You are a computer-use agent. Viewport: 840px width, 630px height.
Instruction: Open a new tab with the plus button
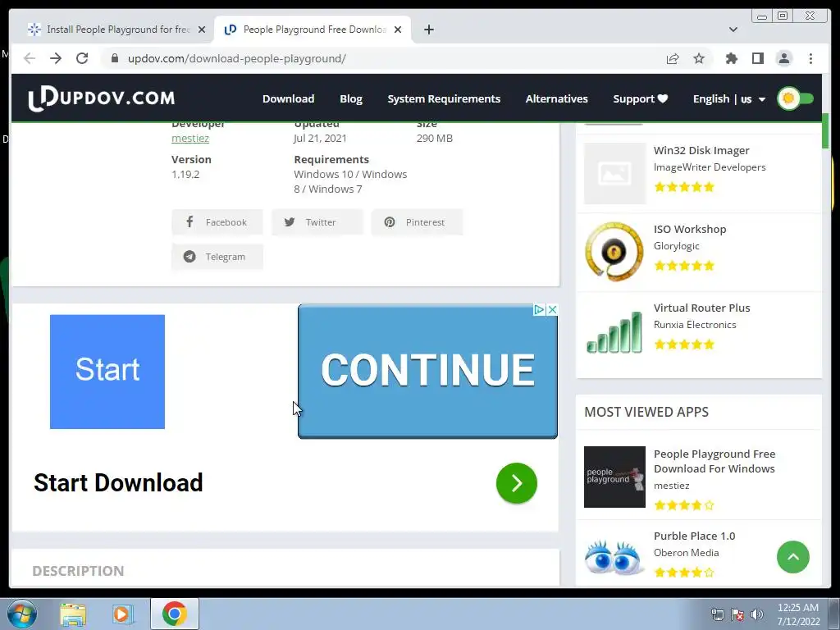tap(428, 30)
